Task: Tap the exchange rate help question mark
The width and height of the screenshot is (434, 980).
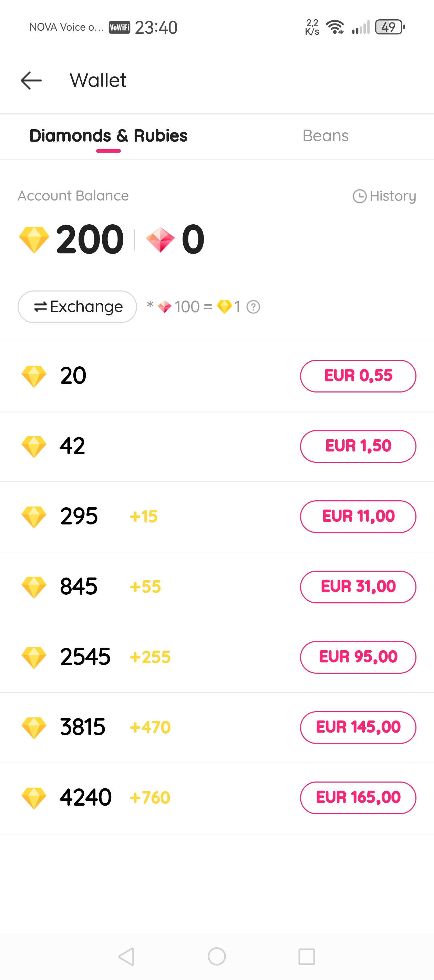Action: [253, 307]
